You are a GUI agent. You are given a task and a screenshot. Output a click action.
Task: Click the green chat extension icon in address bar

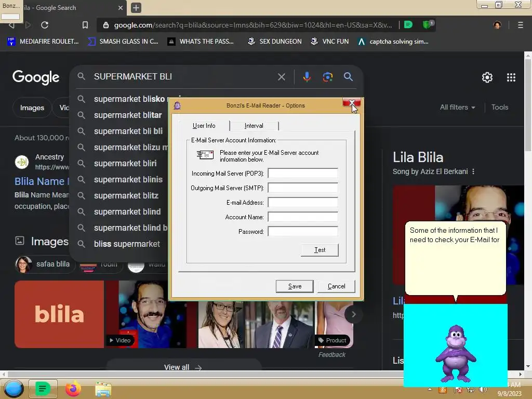408,24
